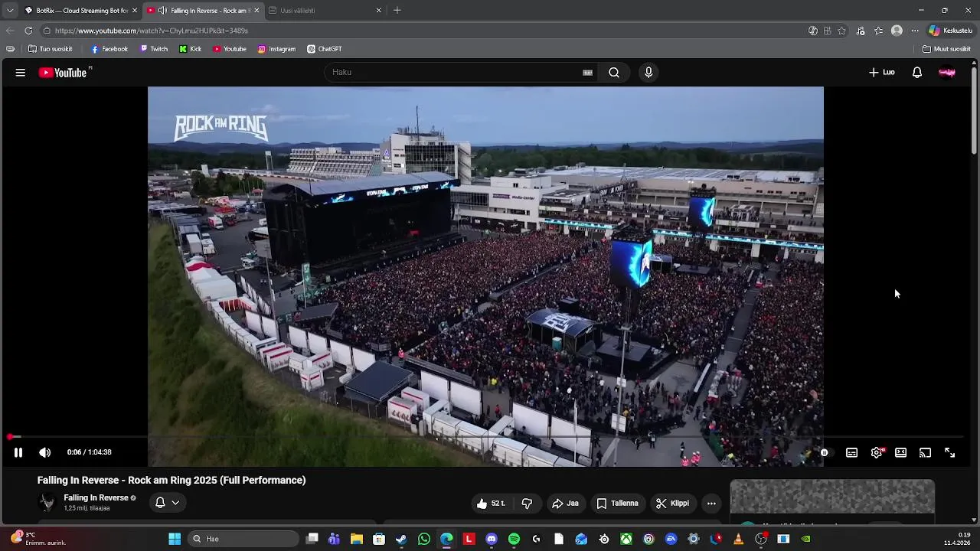This screenshot has height=551, width=980.
Task: Mute the video with the speaker icon
Action: pyautogui.click(x=45, y=452)
